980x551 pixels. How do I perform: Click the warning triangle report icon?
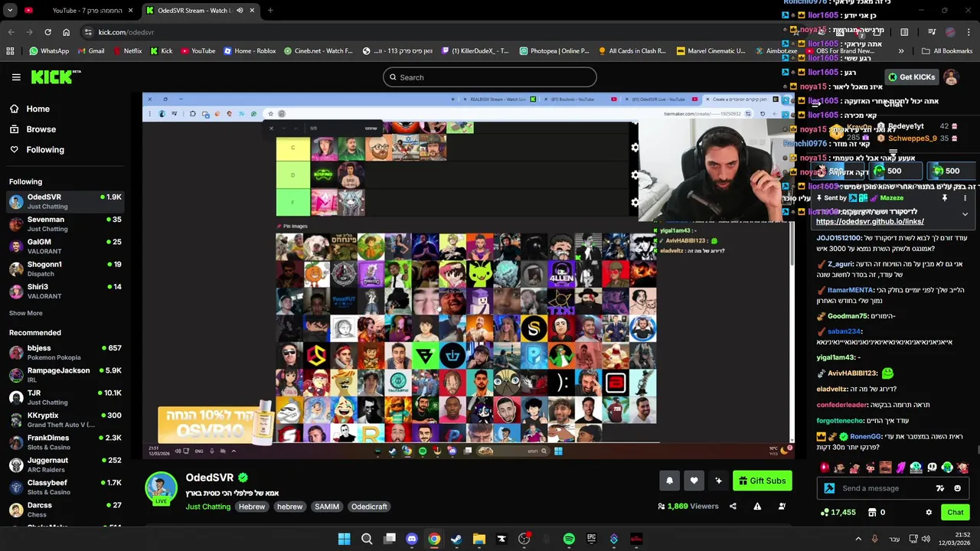pos(757,506)
